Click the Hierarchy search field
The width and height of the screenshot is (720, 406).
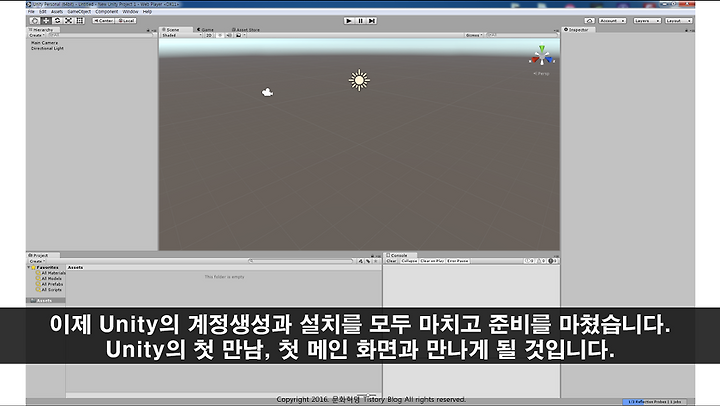(x=100, y=35)
